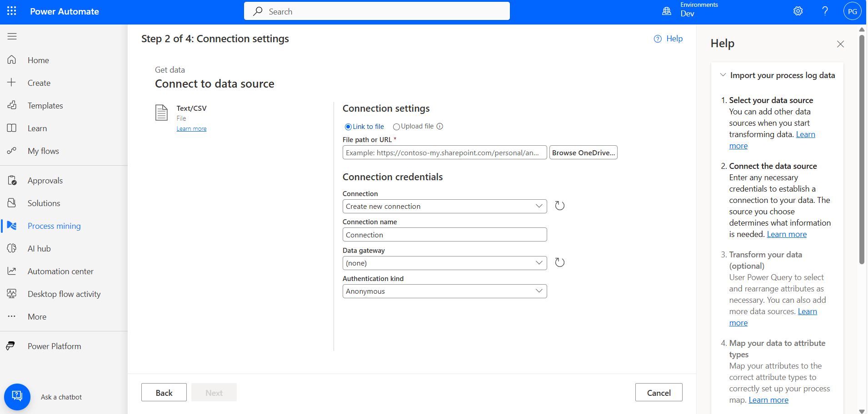Open the Data gateway dropdown
Image resolution: width=868 pixels, height=414 pixels.
click(x=444, y=263)
